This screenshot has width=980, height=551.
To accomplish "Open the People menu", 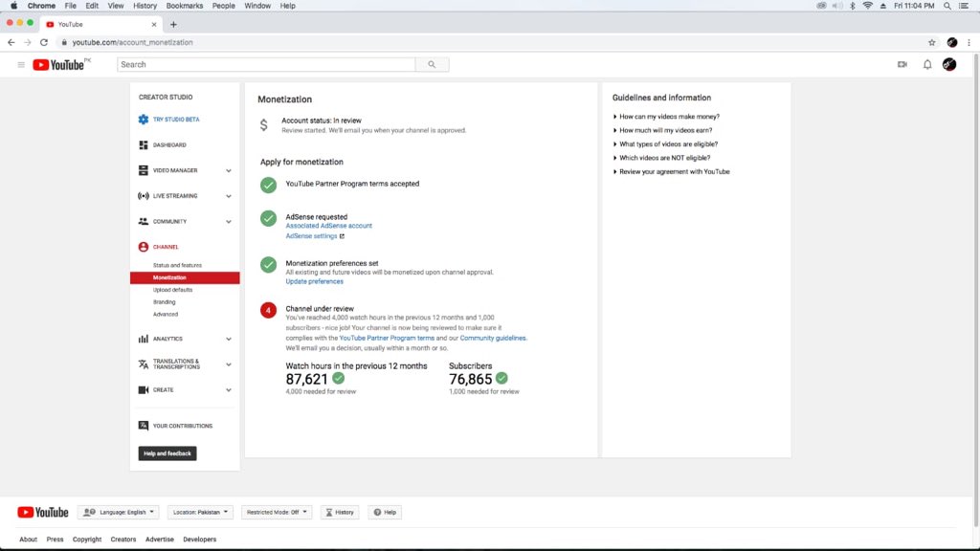I will tap(223, 6).
